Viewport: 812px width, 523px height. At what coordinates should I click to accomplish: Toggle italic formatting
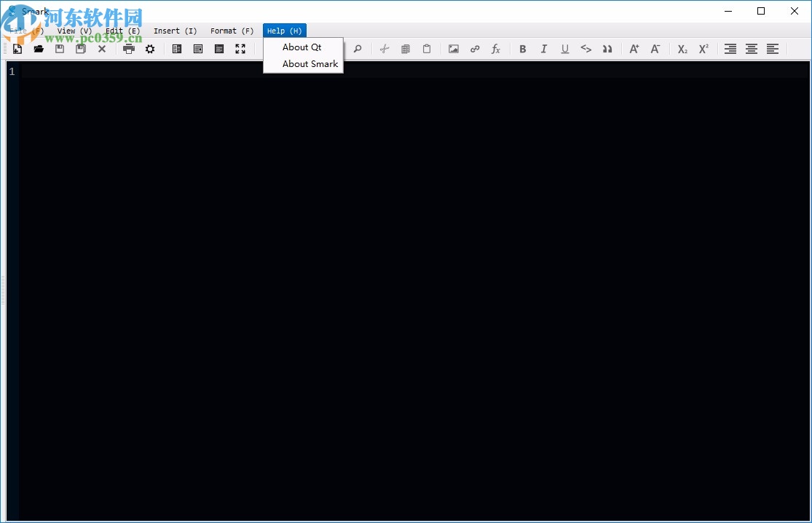pyautogui.click(x=544, y=49)
